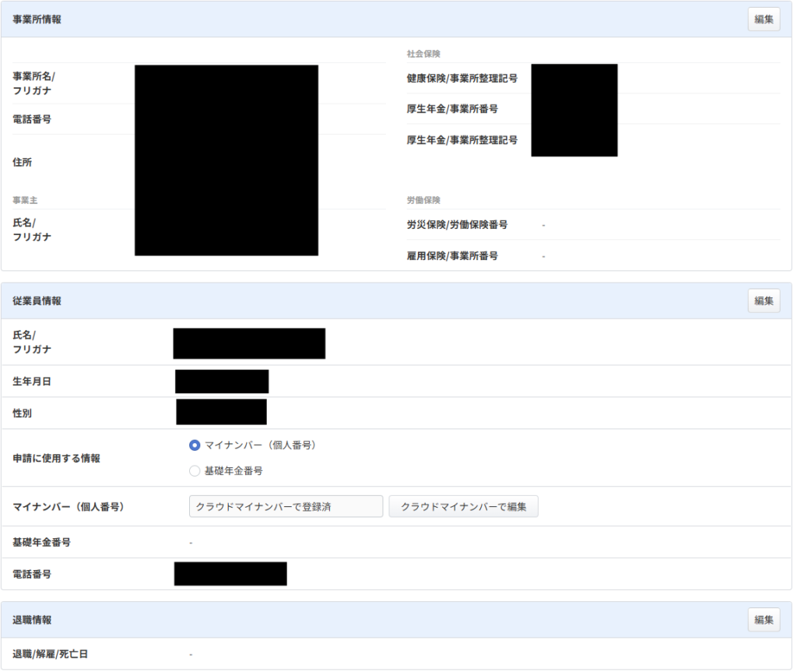Screen dimensions: 797x672
Task: Click the 雇用保険/事業所番号 label
Action: [x=452, y=255]
